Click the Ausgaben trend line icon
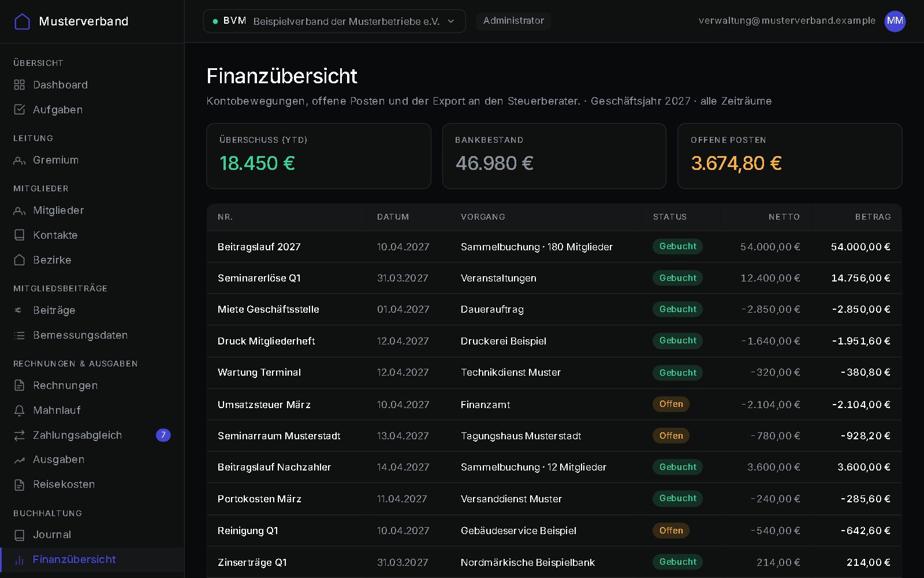 coord(20,460)
